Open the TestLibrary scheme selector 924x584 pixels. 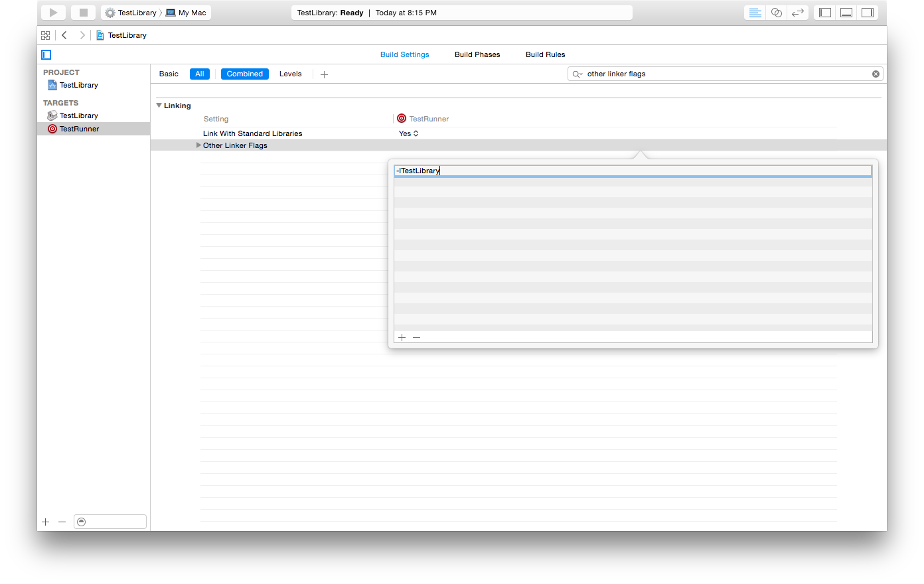(131, 13)
